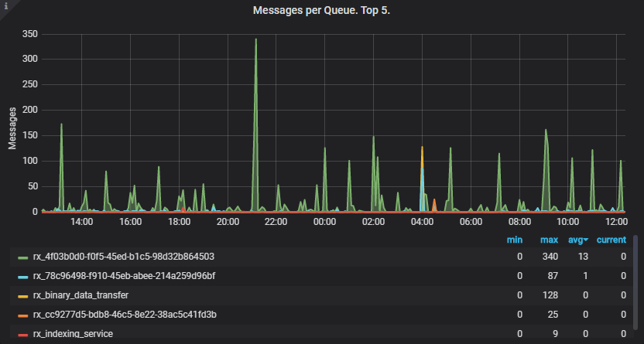
Task: Toggle rx_cc9277d5-bdb8-46c5-8e22-38ac5c41fd3b series visibility
Action: (125, 315)
